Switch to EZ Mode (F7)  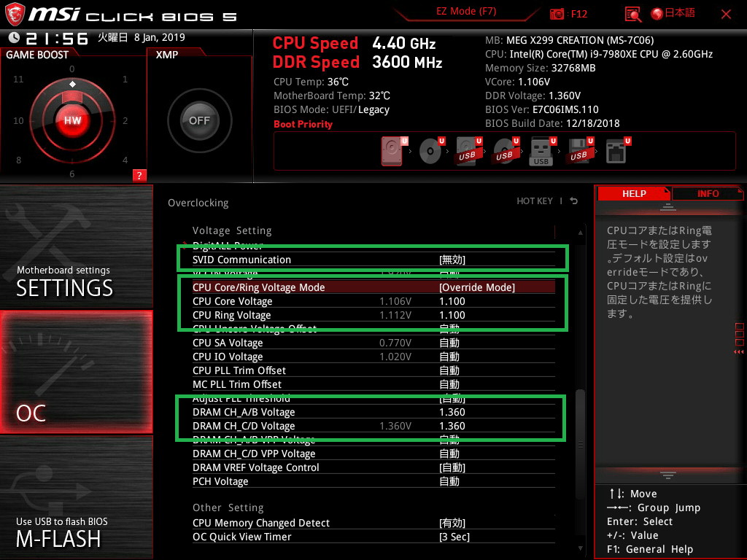[x=466, y=12]
